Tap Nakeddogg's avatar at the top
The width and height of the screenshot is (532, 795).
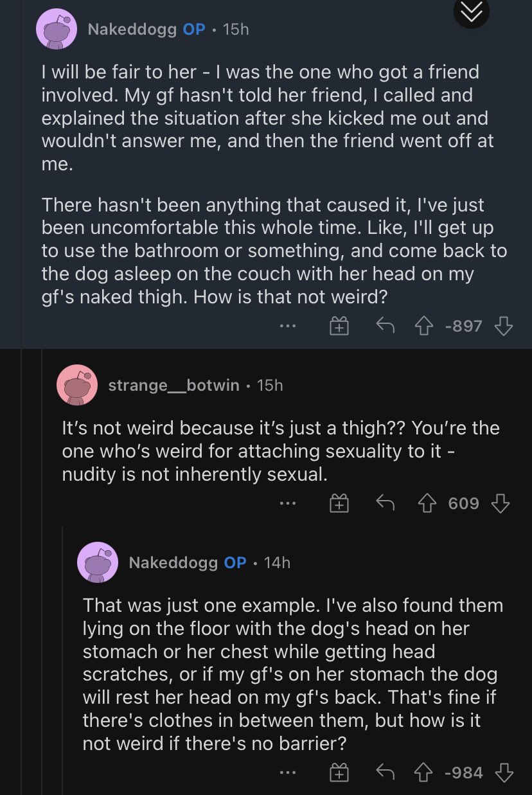click(x=57, y=28)
